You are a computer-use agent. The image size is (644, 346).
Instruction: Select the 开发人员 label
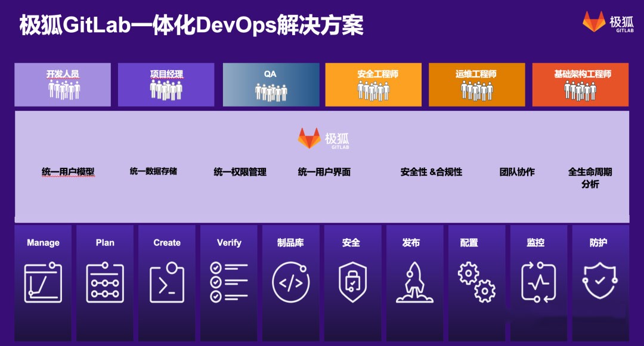pos(63,74)
